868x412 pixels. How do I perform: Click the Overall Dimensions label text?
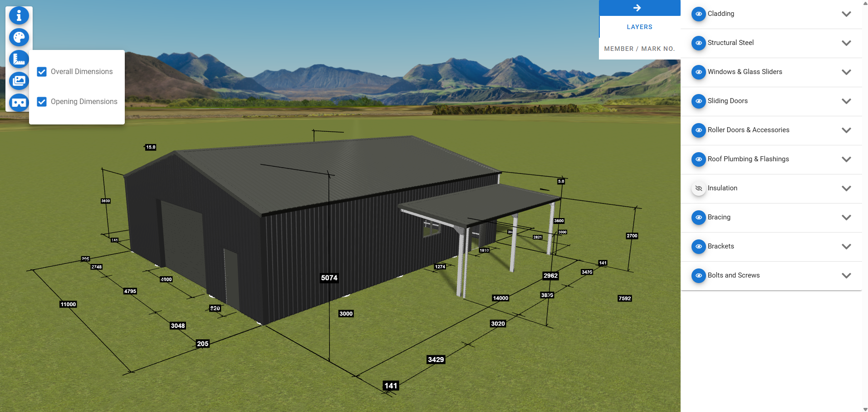82,72
